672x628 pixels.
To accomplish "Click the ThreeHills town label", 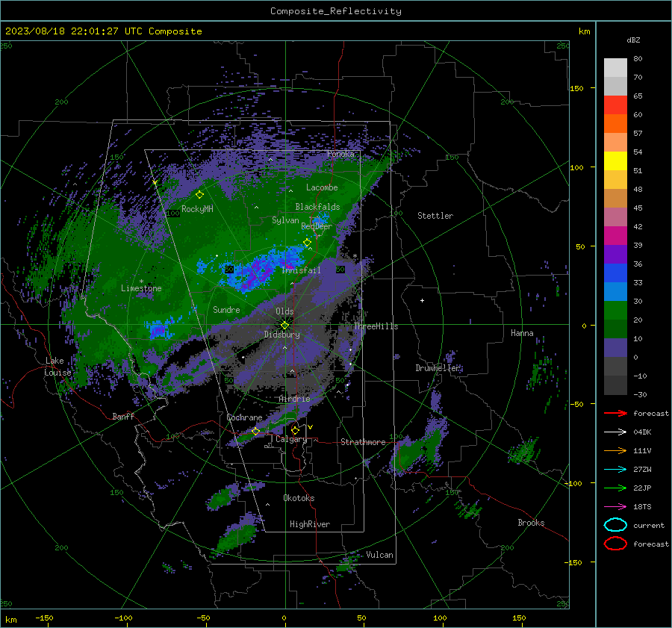I will click(376, 326).
